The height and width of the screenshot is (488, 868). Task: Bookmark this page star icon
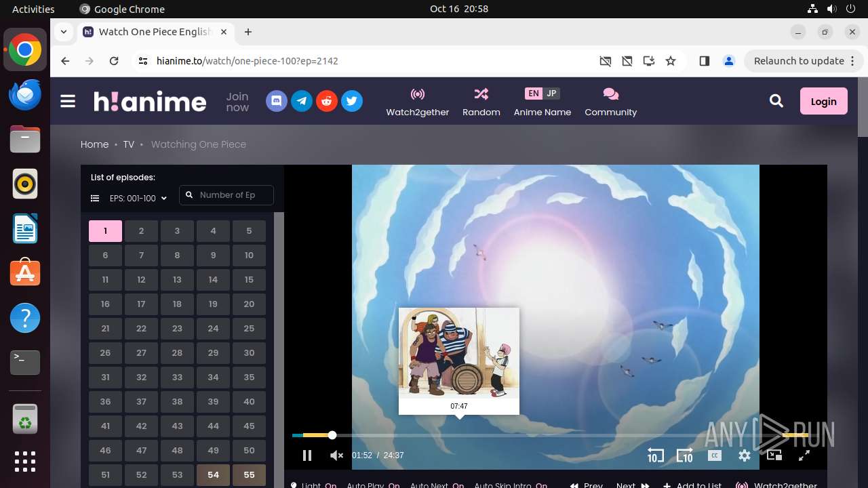671,61
